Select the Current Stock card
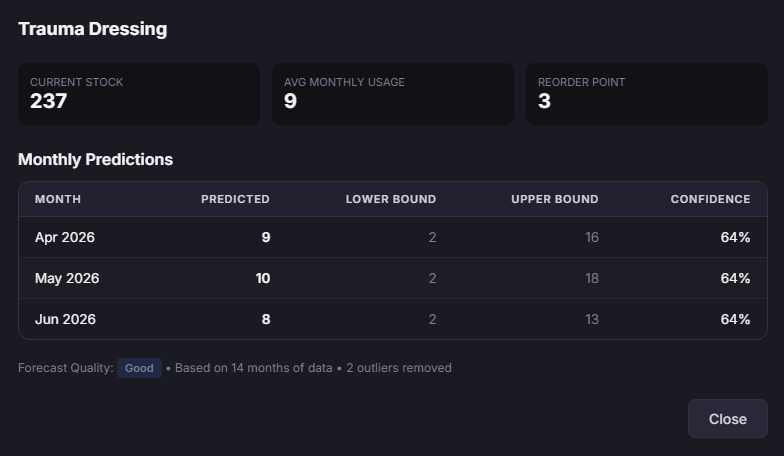The width and height of the screenshot is (784, 456). click(138, 94)
